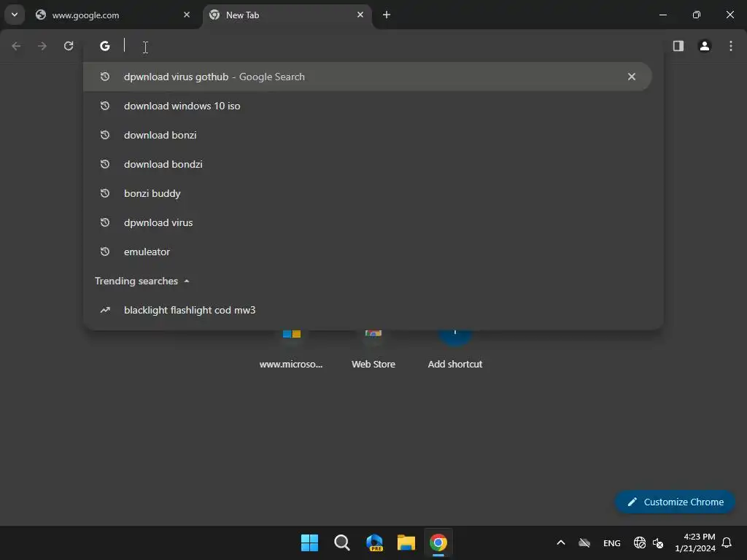Restore down the Chrome window
Viewport: 747px width, 560px height.
(697, 15)
